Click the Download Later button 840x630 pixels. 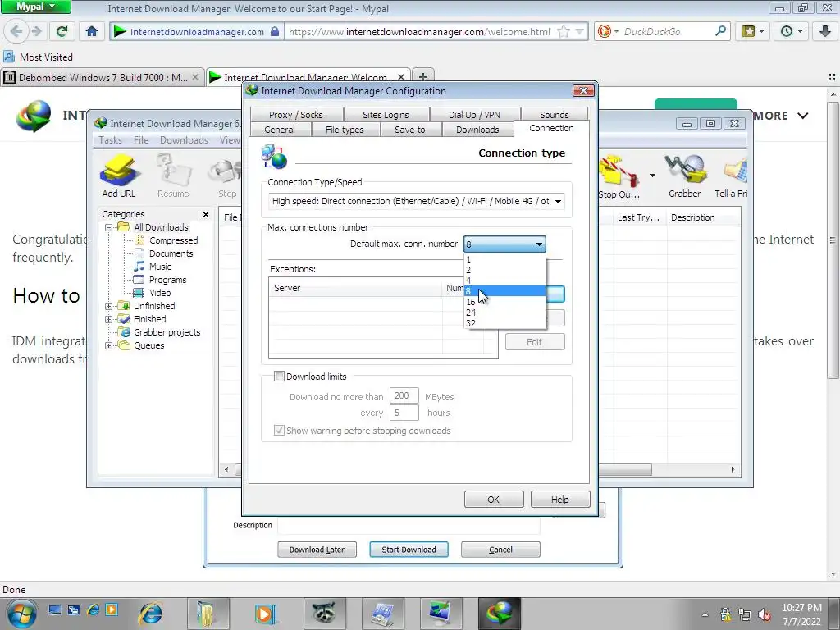tap(317, 550)
